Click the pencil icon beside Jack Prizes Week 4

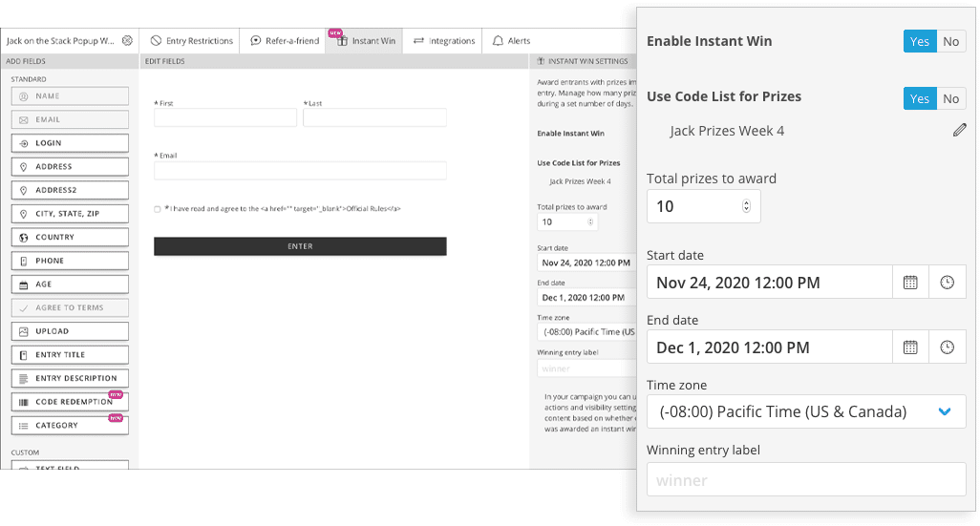[x=959, y=131]
